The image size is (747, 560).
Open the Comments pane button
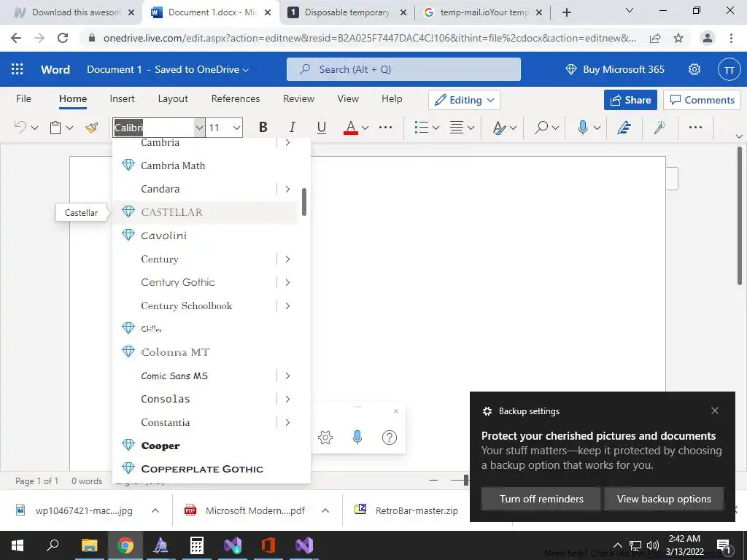click(x=702, y=100)
